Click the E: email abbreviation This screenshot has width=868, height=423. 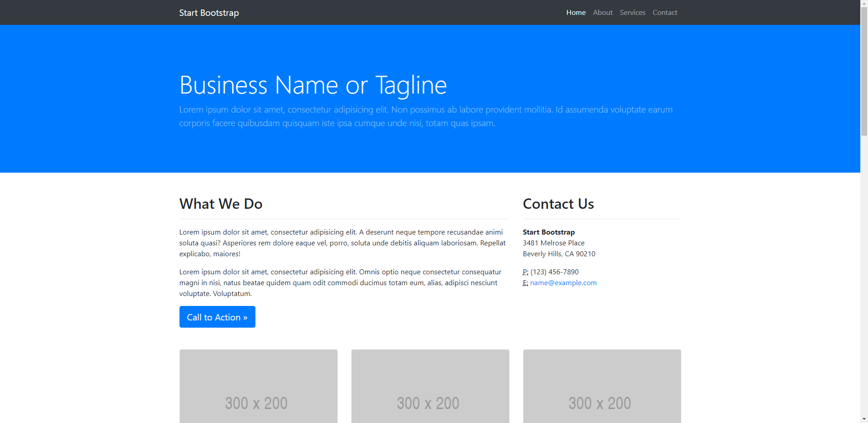click(525, 283)
